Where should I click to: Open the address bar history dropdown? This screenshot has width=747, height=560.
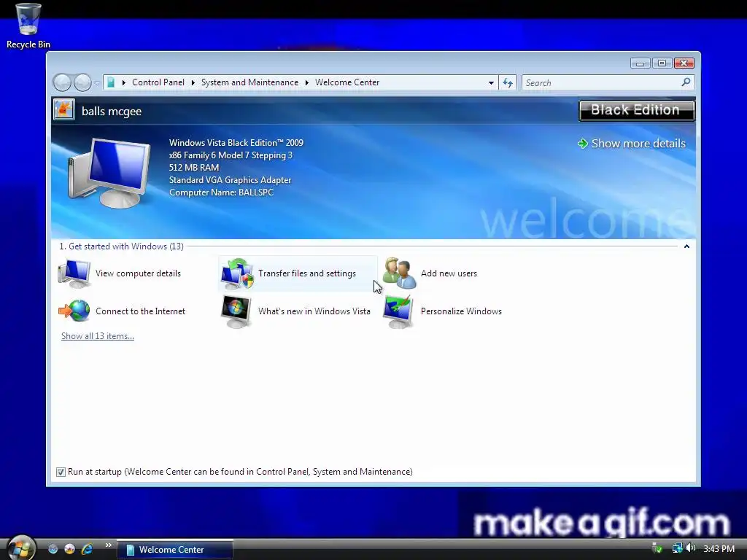[x=491, y=83]
